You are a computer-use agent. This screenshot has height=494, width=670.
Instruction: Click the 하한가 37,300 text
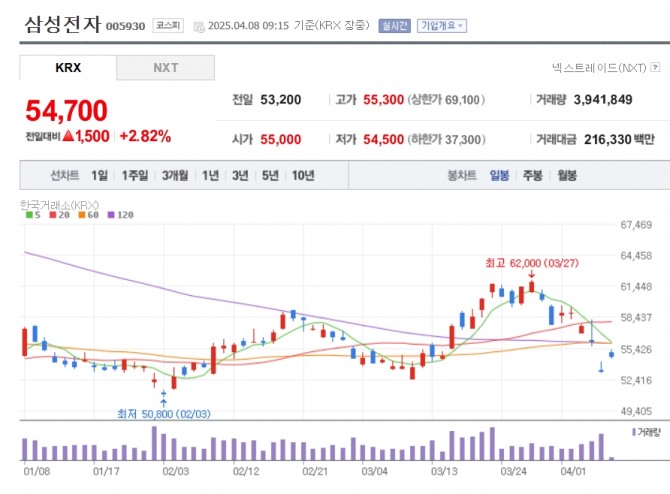tap(446, 139)
